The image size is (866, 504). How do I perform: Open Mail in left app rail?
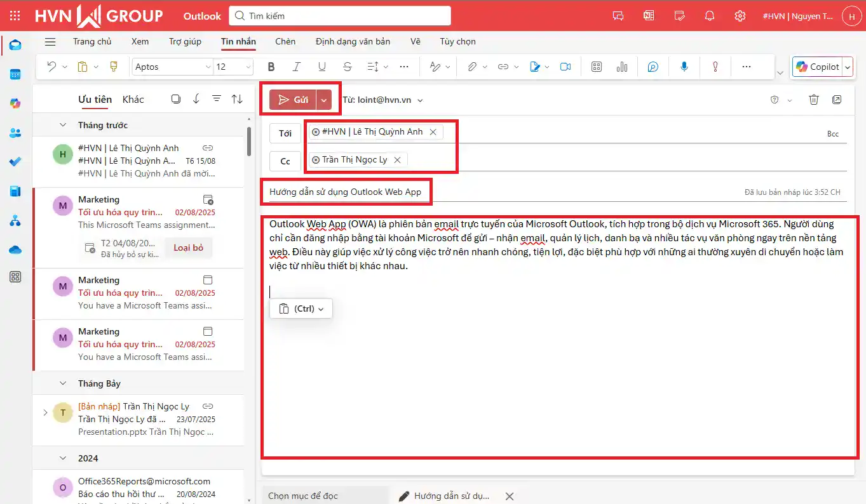click(15, 45)
